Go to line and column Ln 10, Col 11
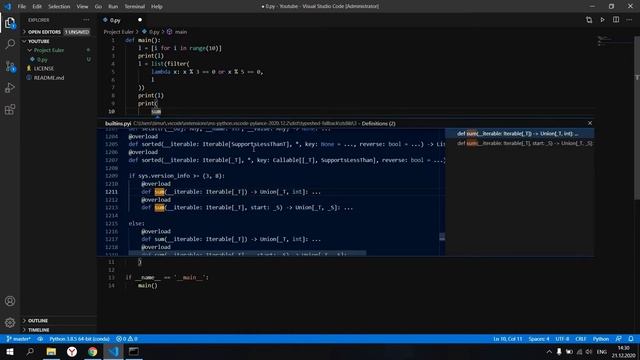Screen dimensions: 640x360 (x=507, y=339)
